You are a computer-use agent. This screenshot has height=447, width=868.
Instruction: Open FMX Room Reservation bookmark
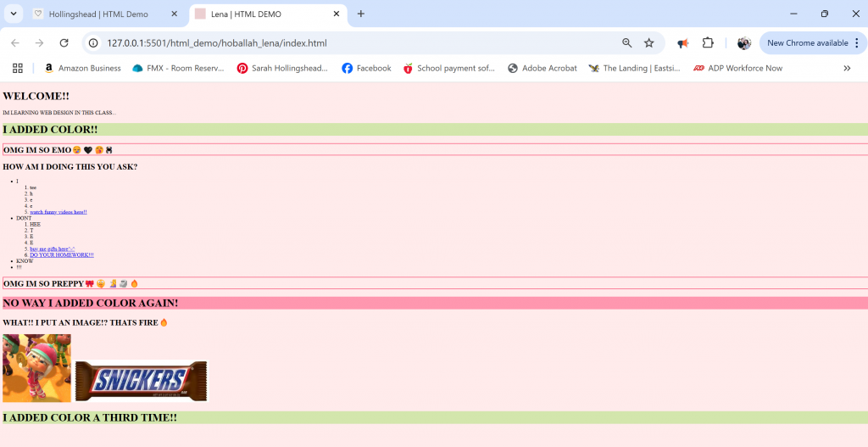click(178, 68)
